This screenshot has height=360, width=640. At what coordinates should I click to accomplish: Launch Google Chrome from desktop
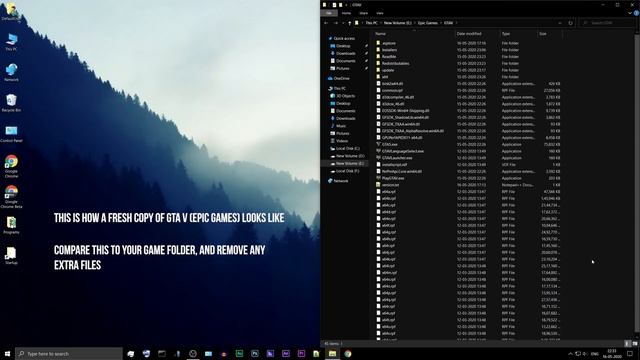click(x=11, y=166)
